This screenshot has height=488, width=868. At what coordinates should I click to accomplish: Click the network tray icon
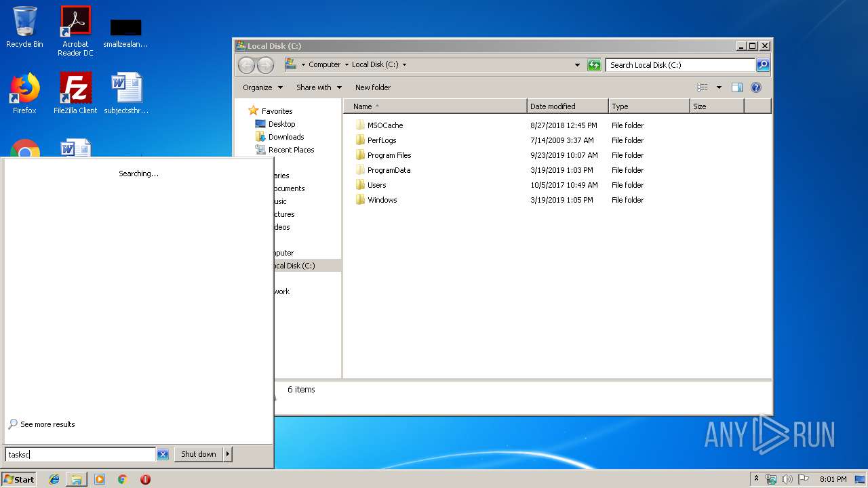tap(771, 479)
